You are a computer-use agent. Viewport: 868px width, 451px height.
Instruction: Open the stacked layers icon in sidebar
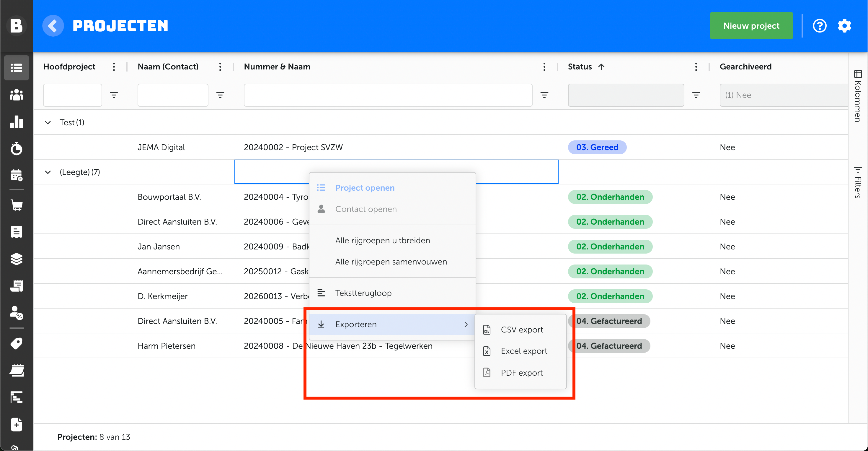click(x=16, y=259)
